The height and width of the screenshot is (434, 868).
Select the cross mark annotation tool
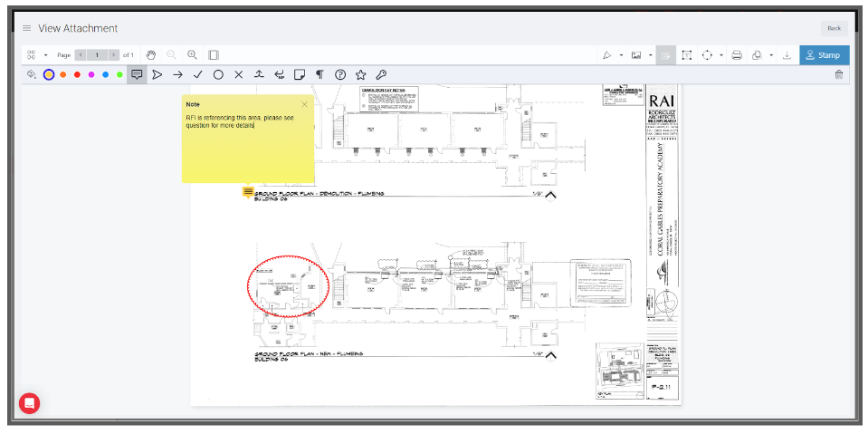point(239,74)
